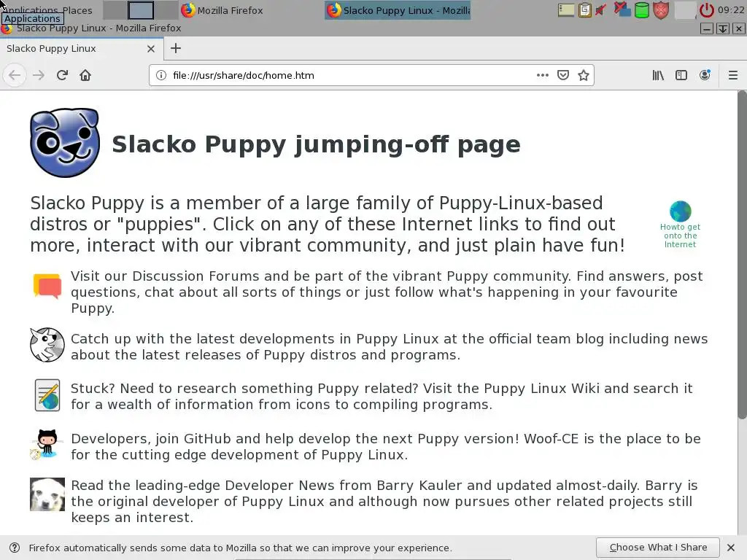
Task: Select the Slacko Puppy Linux tab
Action: 81,49
